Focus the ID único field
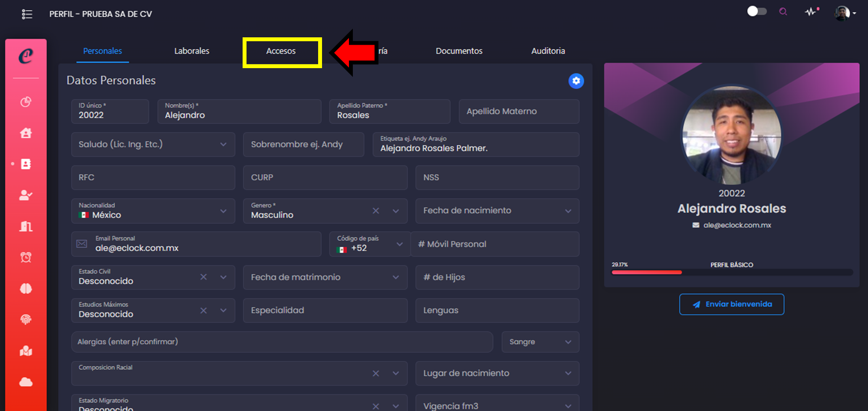 click(x=110, y=112)
